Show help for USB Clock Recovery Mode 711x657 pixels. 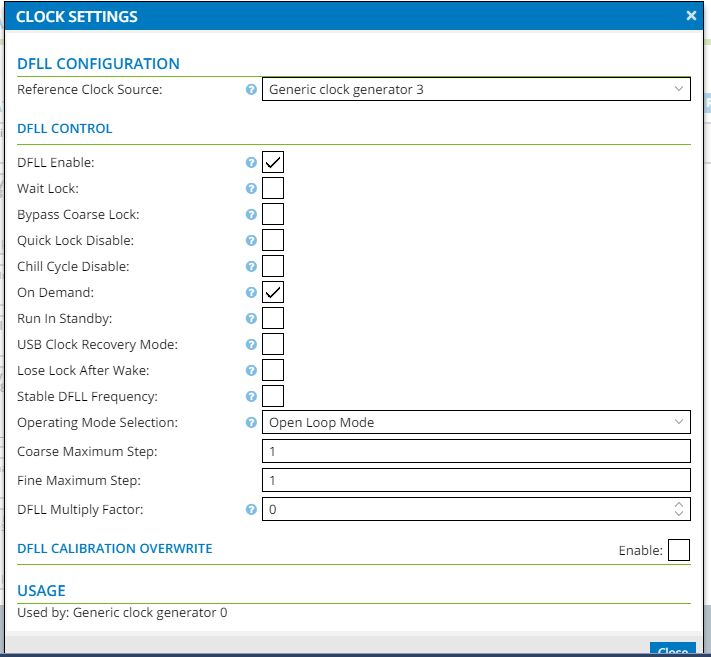[x=251, y=345]
